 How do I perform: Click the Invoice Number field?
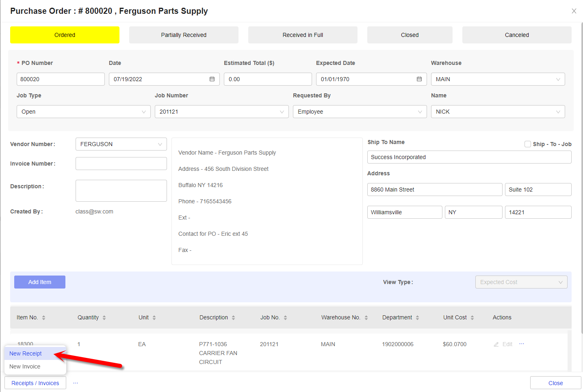121,164
